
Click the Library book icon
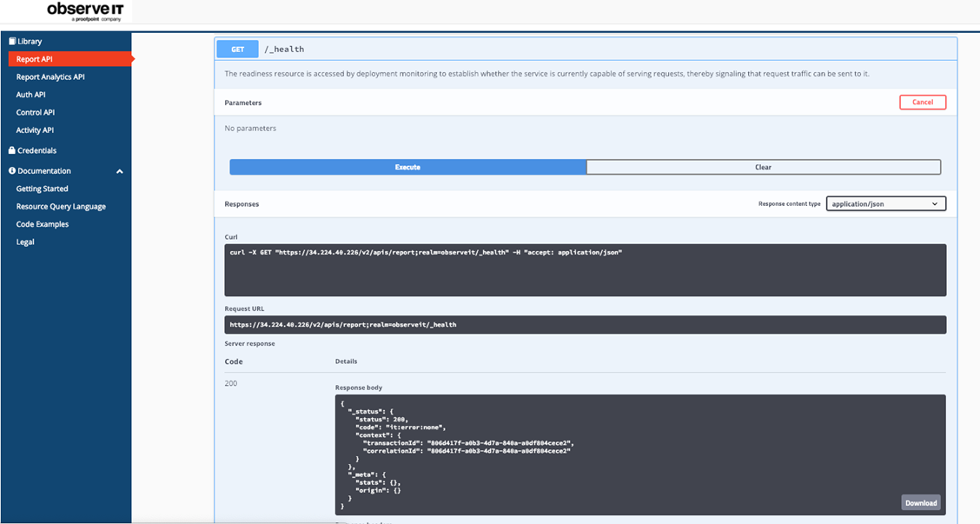coord(11,41)
